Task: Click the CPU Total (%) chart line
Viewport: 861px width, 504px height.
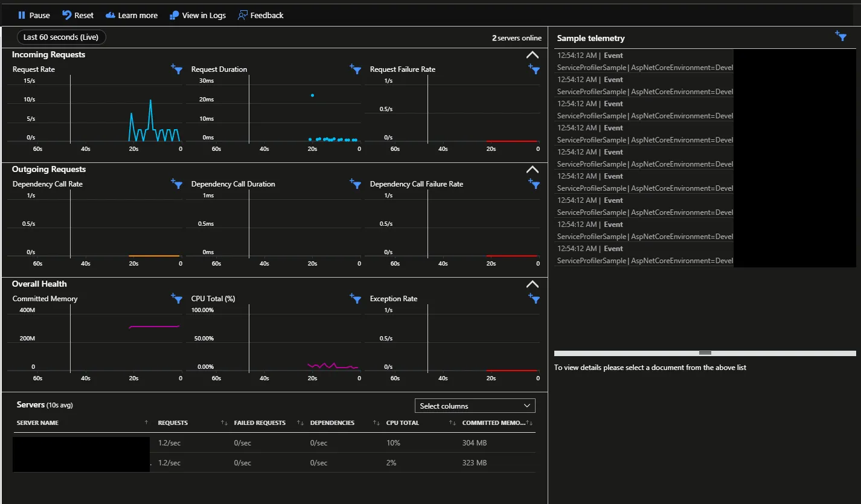Action: [333, 366]
